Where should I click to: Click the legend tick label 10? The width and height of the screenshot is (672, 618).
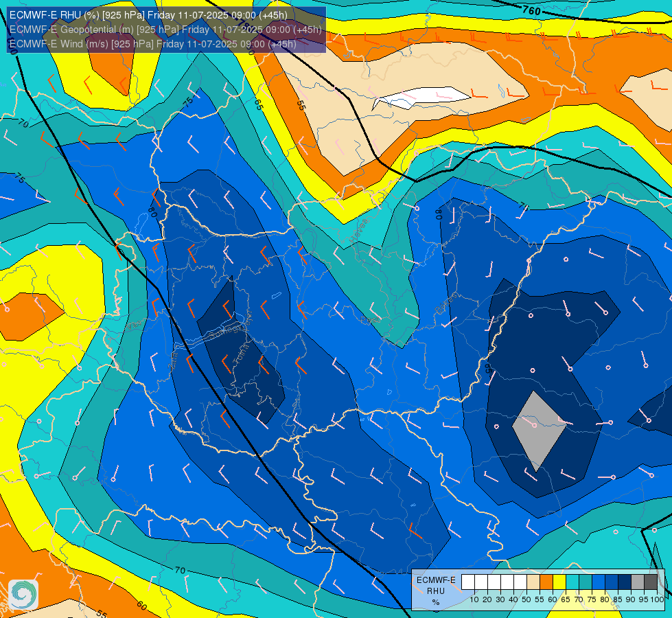pyautogui.click(x=474, y=599)
